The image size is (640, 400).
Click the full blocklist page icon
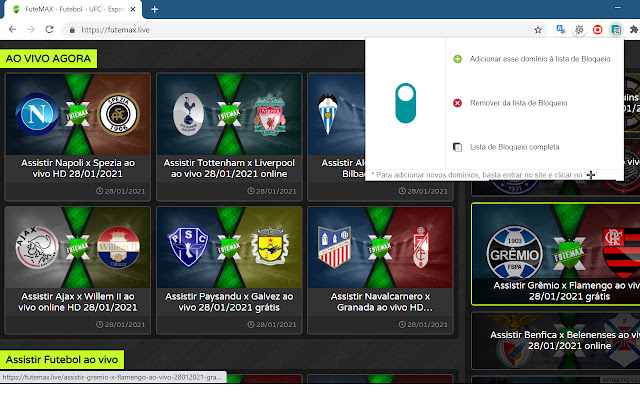pos(458,147)
